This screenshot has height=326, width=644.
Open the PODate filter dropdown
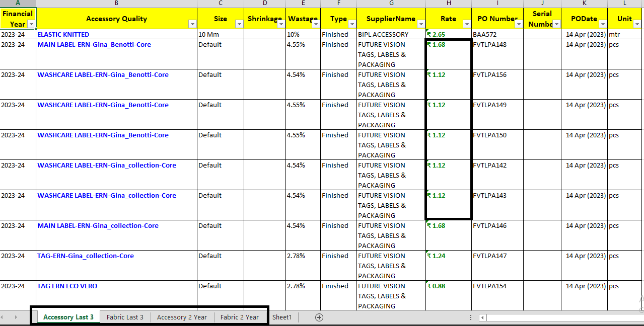[x=603, y=24]
